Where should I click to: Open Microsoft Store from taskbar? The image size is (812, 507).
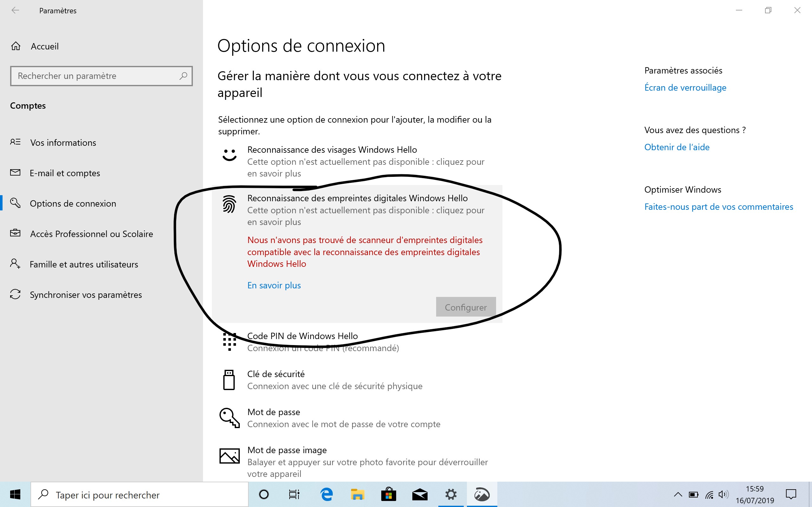(389, 495)
